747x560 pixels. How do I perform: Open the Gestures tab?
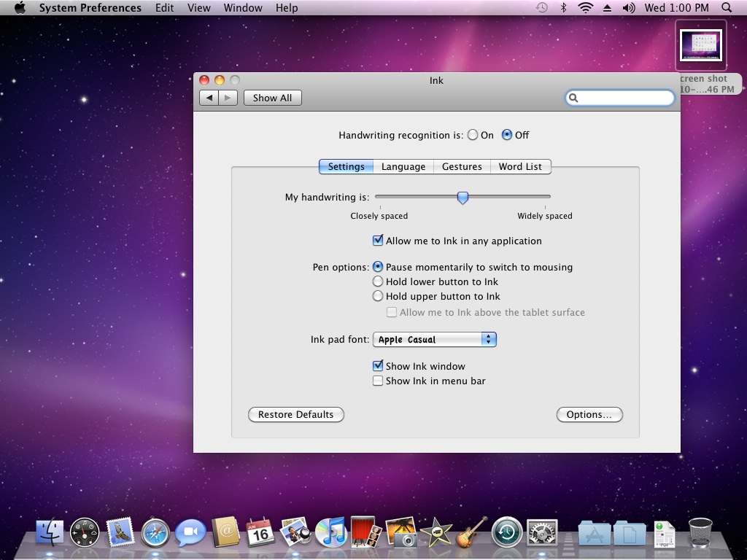click(462, 167)
